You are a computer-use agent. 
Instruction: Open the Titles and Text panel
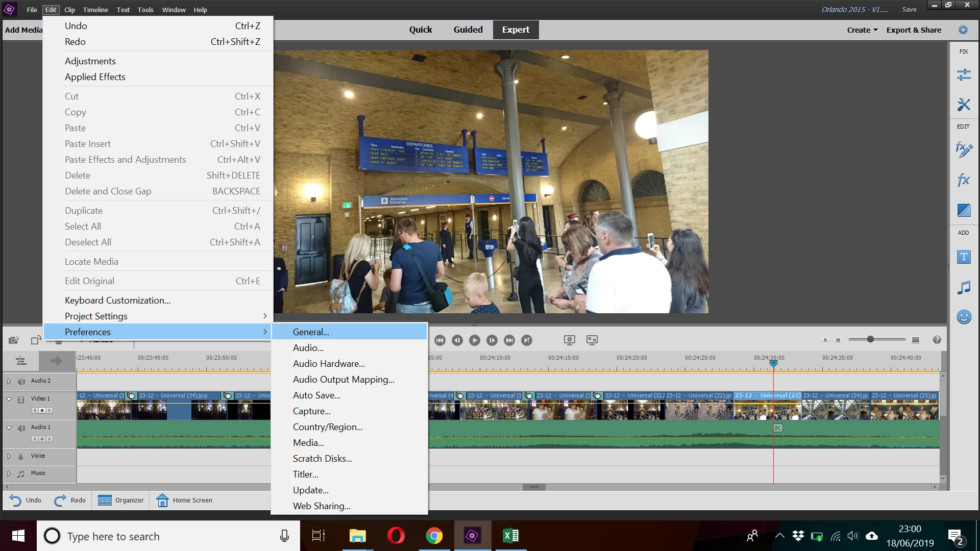[x=963, y=257]
